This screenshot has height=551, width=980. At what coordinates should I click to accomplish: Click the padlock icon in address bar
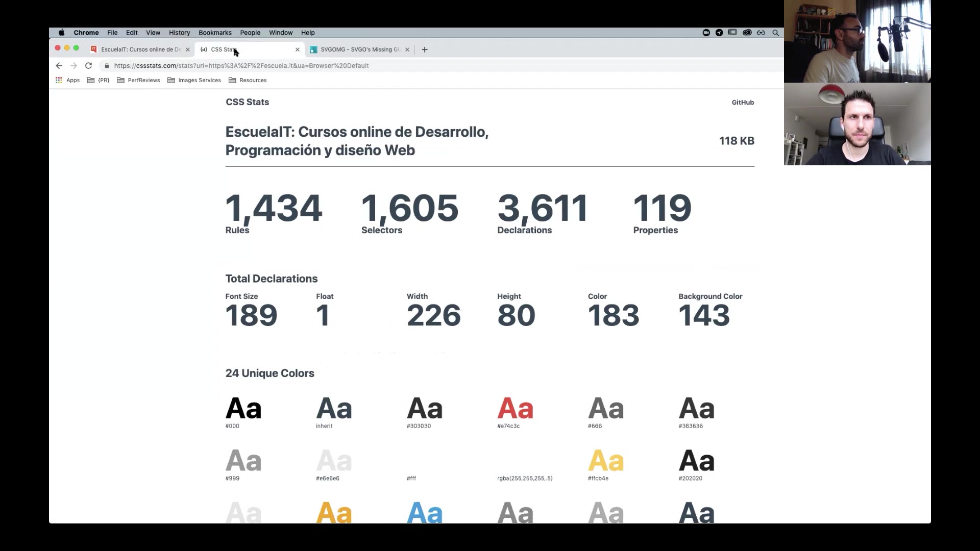pyautogui.click(x=107, y=66)
